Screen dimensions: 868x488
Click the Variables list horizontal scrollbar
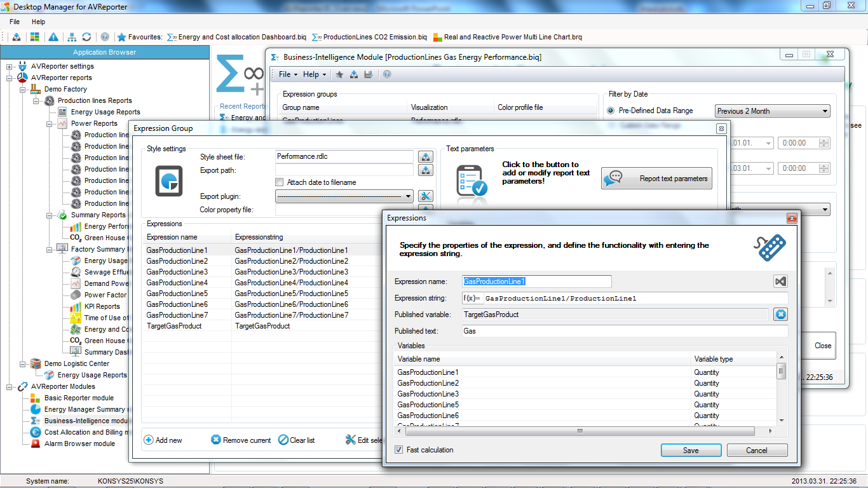pyautogui.click(x=580, y=431)
